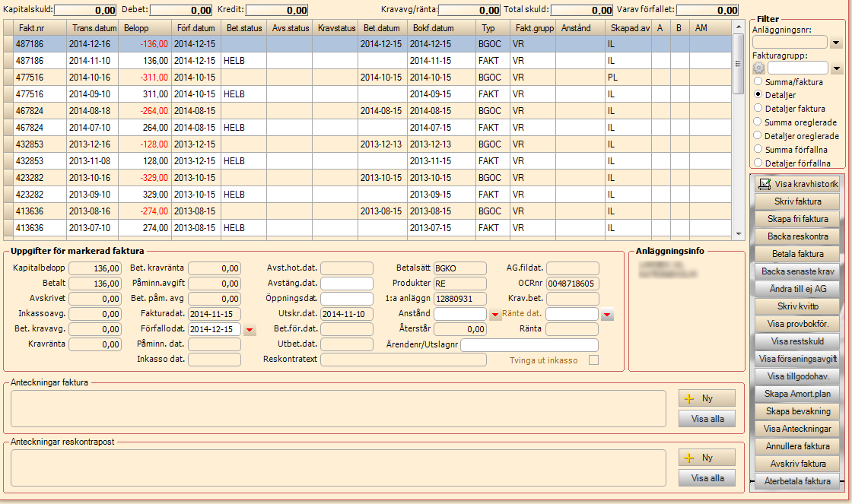Viewport: 852px width, 504px height.
Task: Click Ny under Anteckningar faktura
Action: [707, 398]
